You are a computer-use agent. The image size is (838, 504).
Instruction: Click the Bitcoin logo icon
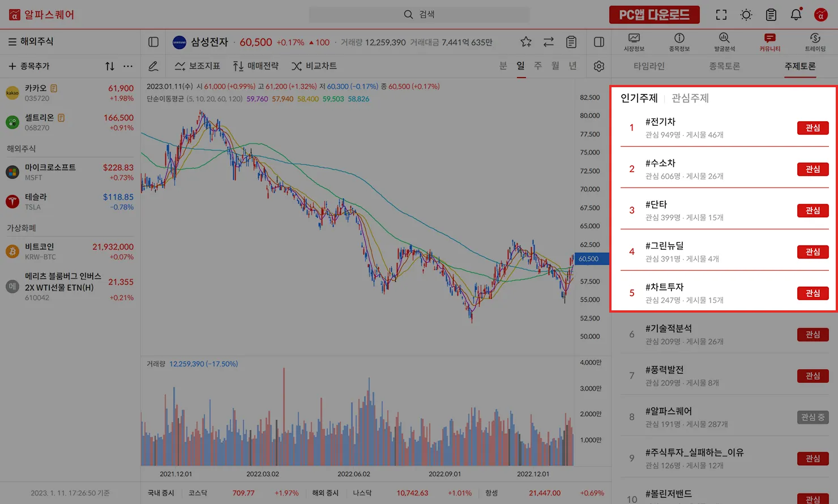[12, 251]
